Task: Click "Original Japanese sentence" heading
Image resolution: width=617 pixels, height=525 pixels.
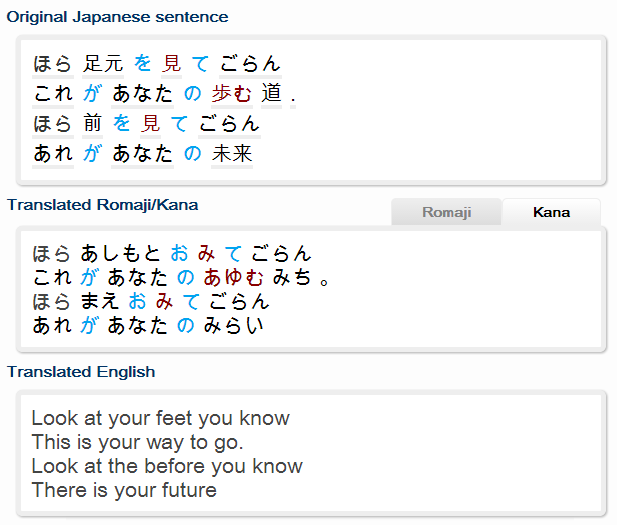Action: point(117,17)
